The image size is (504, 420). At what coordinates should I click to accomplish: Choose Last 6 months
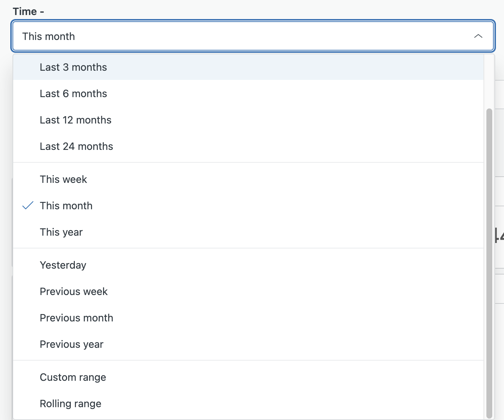pos(73,94)
